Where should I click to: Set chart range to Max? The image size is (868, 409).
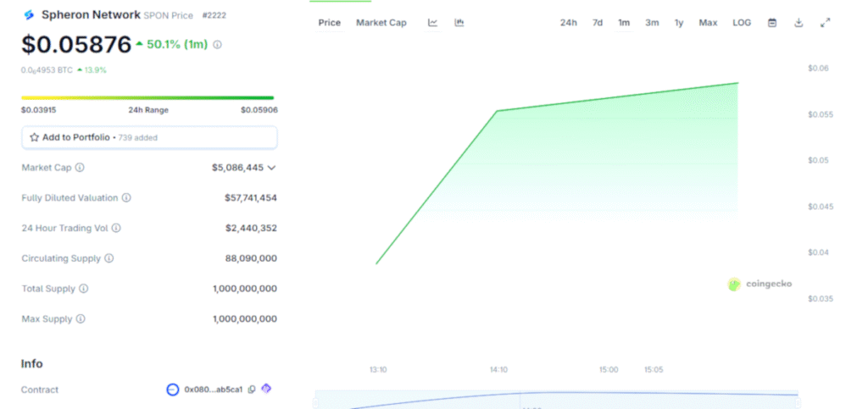(x=708, y=23)
